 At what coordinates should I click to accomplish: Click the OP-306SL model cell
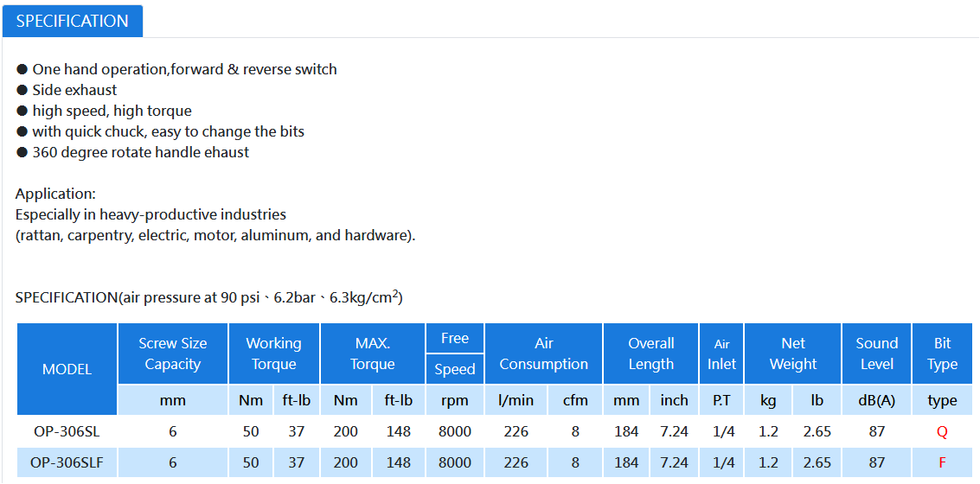(x=67, y=431)
